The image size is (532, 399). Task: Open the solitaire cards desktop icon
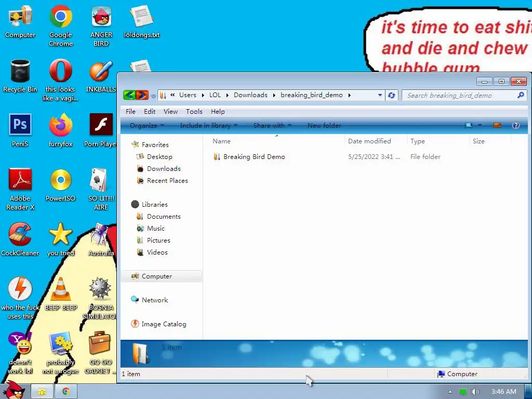(101, 189)
